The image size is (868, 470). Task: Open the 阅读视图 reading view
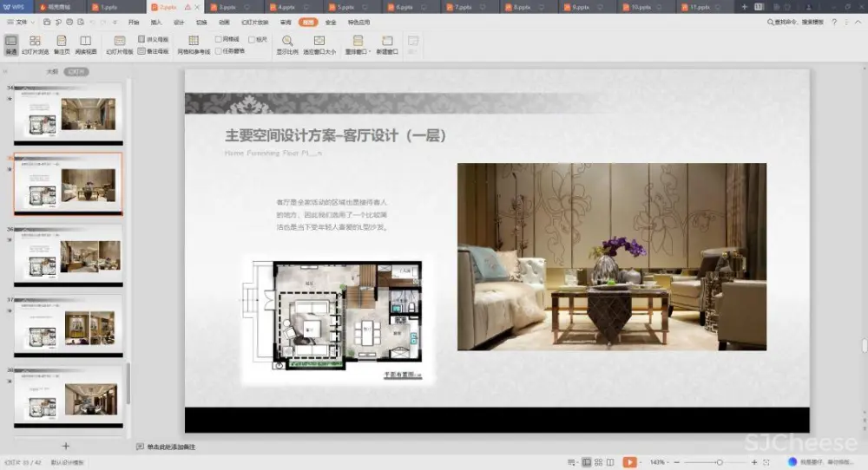pos(85,45)
